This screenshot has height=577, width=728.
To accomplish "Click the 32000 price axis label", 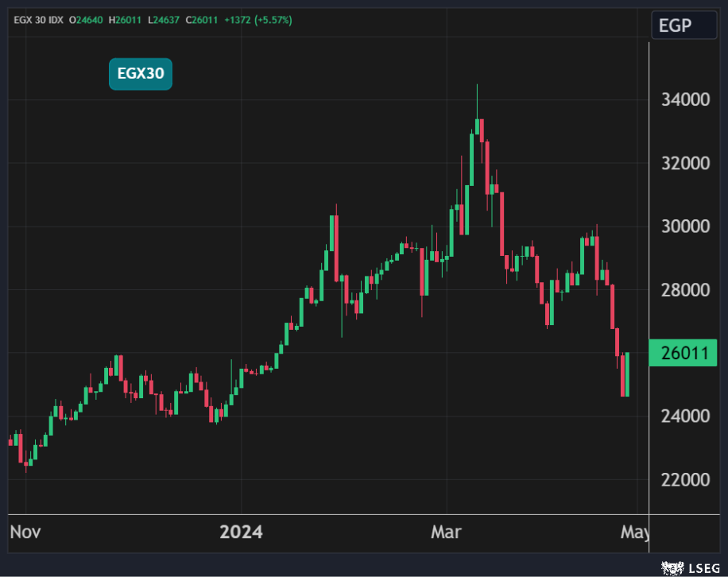I will pyautogui.click(x=685, y=163).
